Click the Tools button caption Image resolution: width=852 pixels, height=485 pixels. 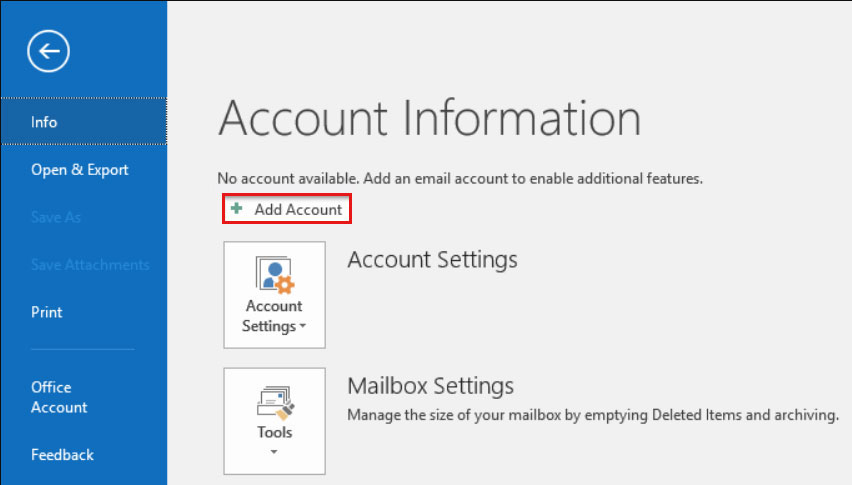pyautogui.click(x=274, y=432)
